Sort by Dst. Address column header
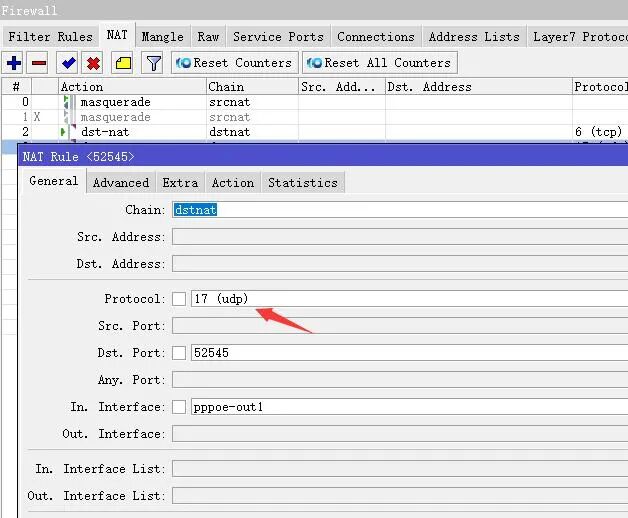The width and height of the screenshot is (628, 518). (479, 87)
